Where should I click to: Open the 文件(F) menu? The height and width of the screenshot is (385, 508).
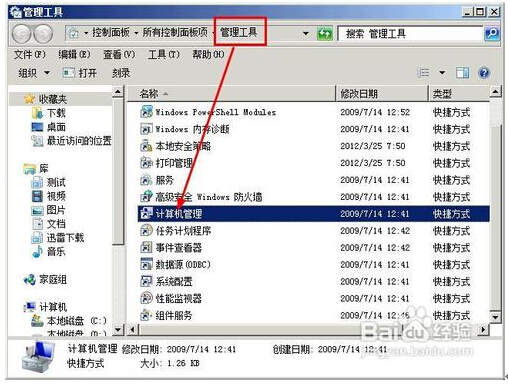(x=29, y=54)
